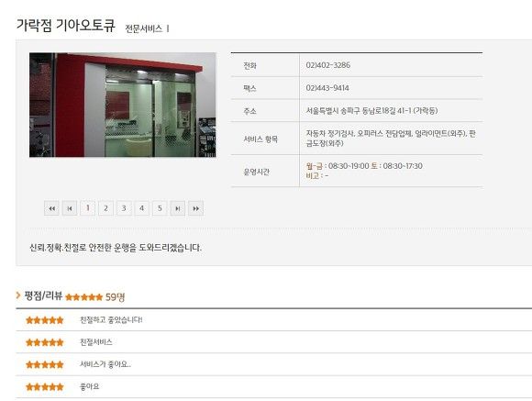Image resolution: width=532 pixels, height=401 pixels.
Task: Click the stars on 친절하고 좋았습니다 review
Action: click(45, 320)
